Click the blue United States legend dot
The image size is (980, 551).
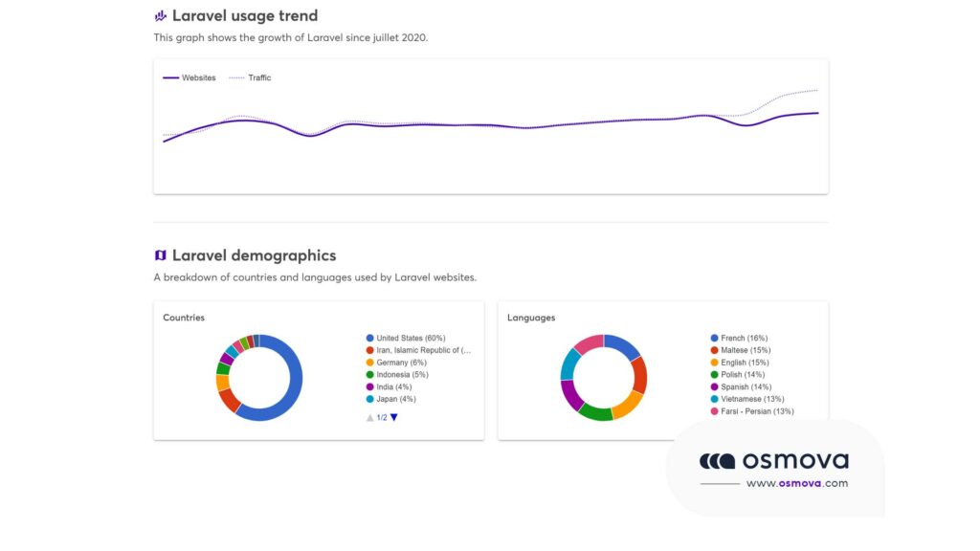(369, 339)
